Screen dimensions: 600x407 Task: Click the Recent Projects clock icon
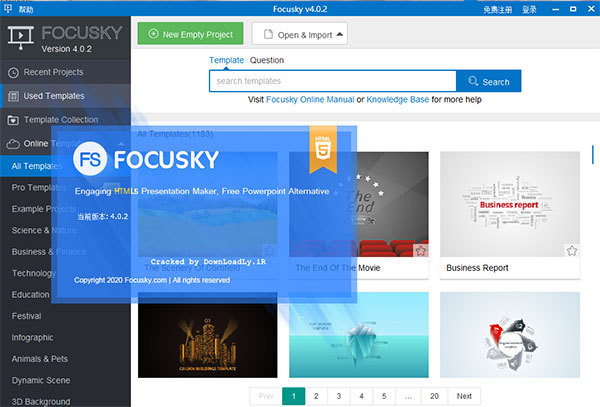13,73
